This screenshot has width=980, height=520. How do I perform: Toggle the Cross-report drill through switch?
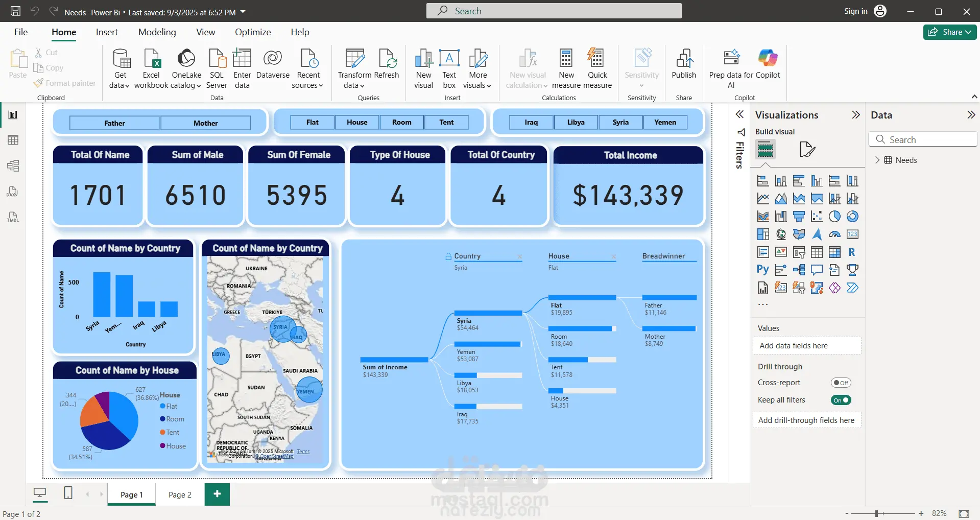(841, 383)
